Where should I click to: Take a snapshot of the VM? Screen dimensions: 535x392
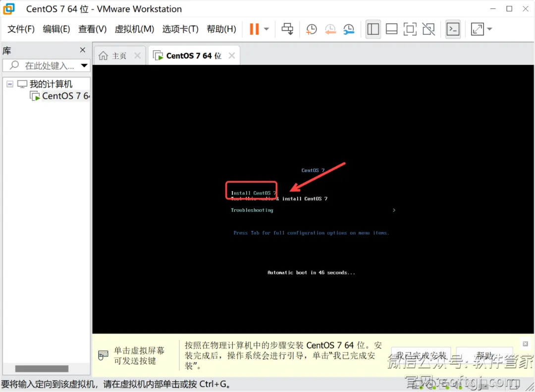point(311,29)
